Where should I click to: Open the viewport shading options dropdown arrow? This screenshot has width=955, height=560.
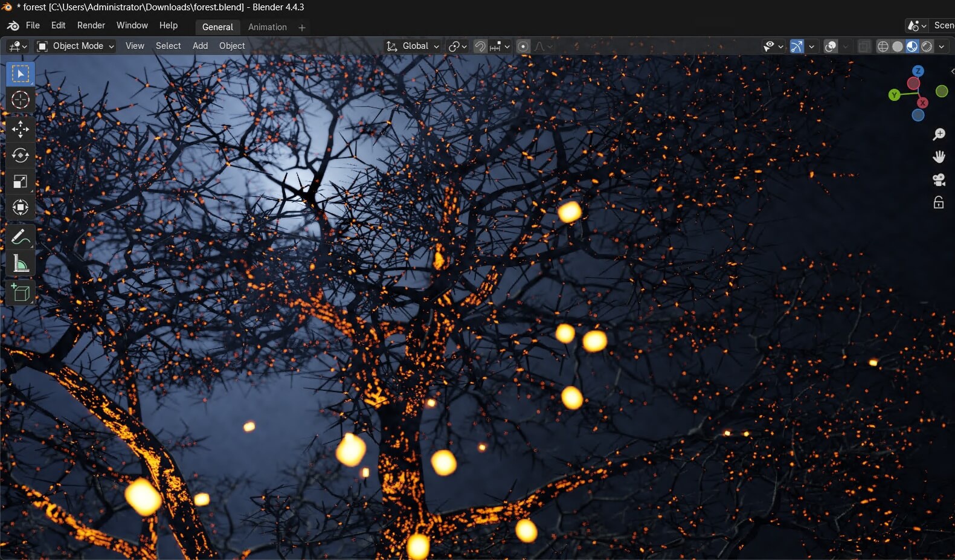942,47
